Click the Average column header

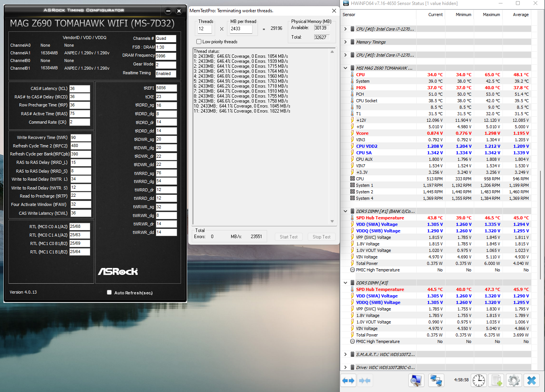(521, 15)
